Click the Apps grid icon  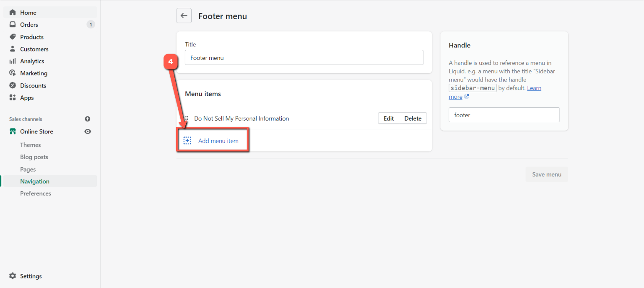point(13,98)
